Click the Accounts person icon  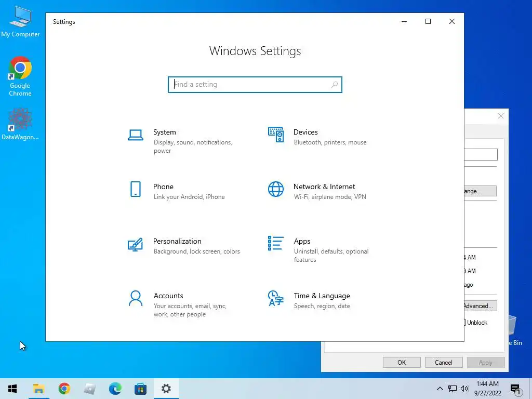136,298
